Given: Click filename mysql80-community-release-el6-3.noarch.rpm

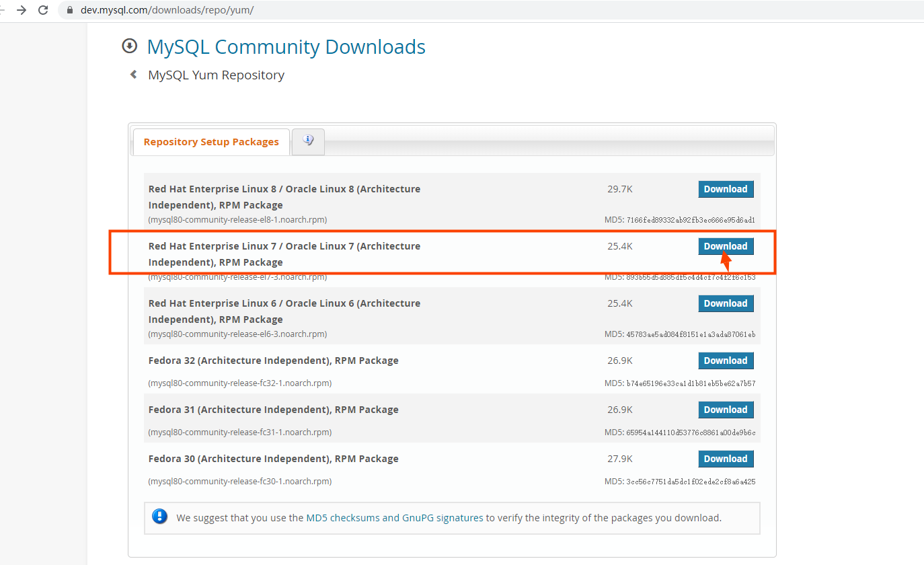Looking at the screenshot, I should tap(238, 334).
